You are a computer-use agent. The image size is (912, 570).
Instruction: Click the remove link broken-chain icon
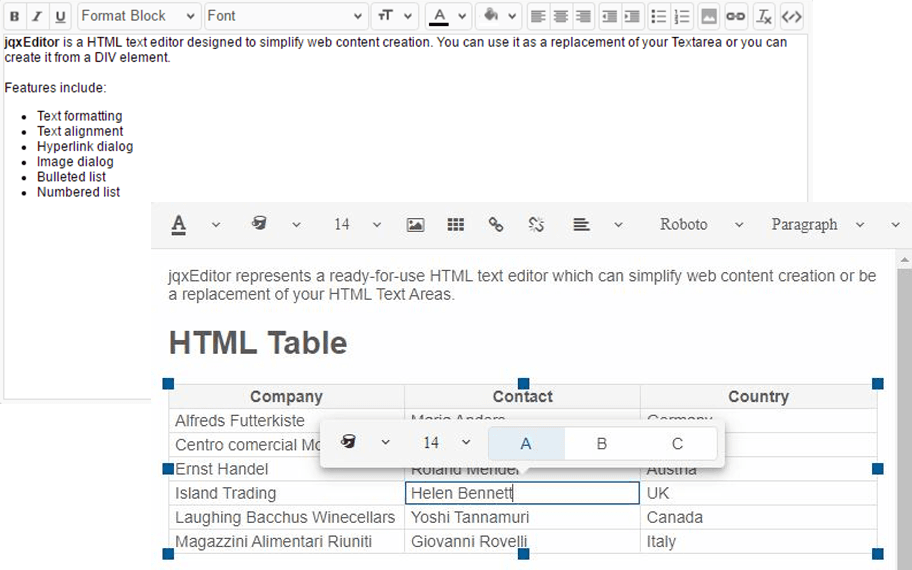pyautogui.click(x=536, y=225)
